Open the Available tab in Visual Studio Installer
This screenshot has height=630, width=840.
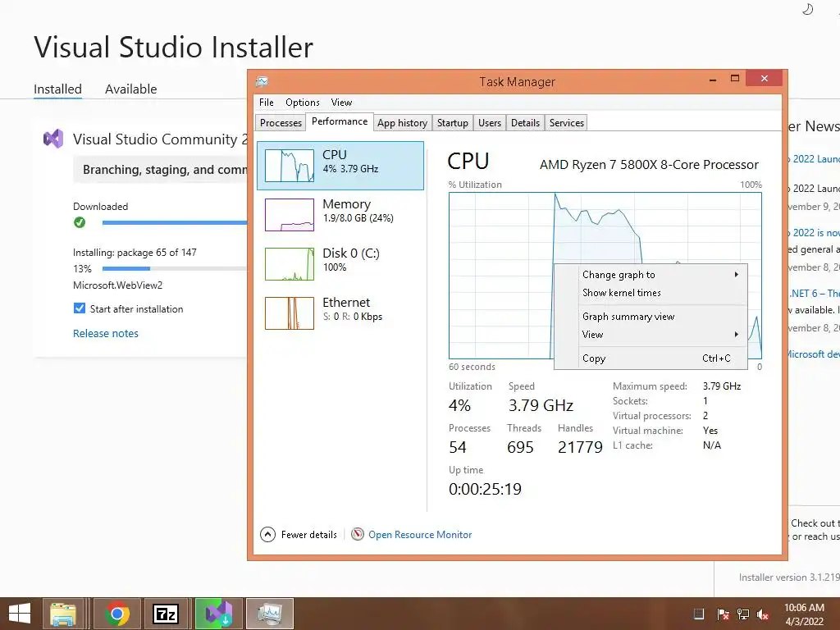130,89
